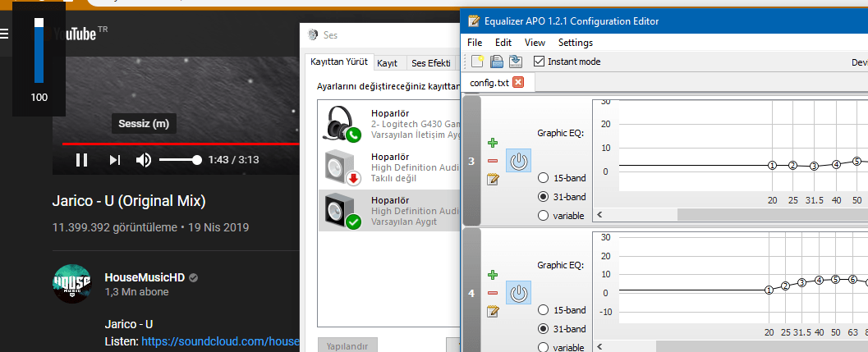Select the default Hoparlör speaker device
This screenshot has width=868, height=352.
(388, 210)
